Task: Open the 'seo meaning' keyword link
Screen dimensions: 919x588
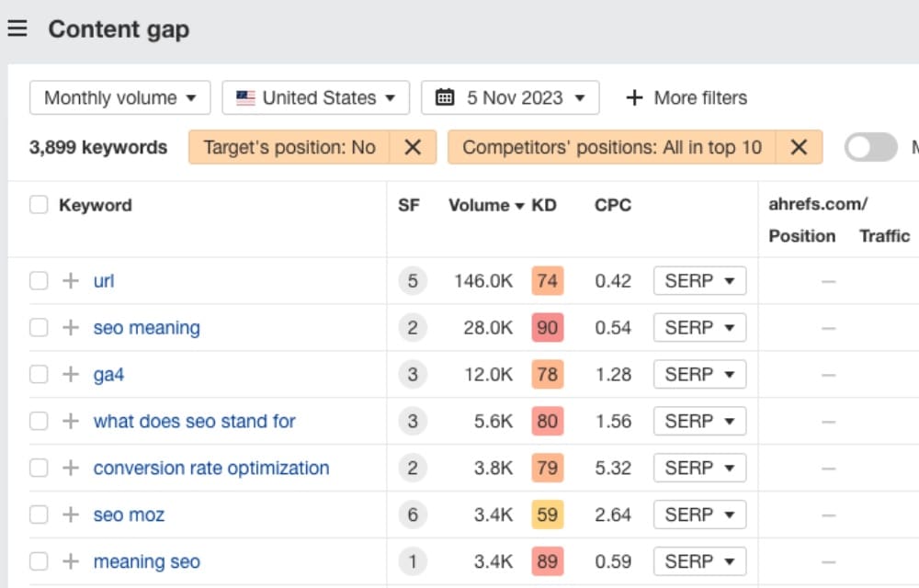Action: pos(146,327)
